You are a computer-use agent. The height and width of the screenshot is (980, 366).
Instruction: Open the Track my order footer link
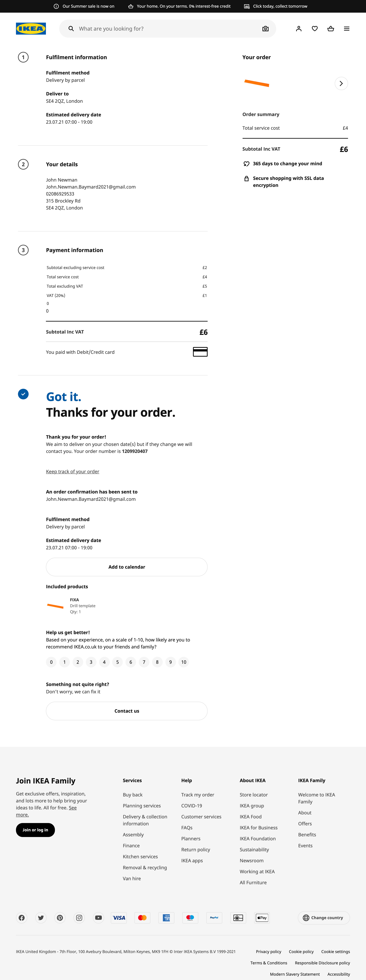pos(197,795)
